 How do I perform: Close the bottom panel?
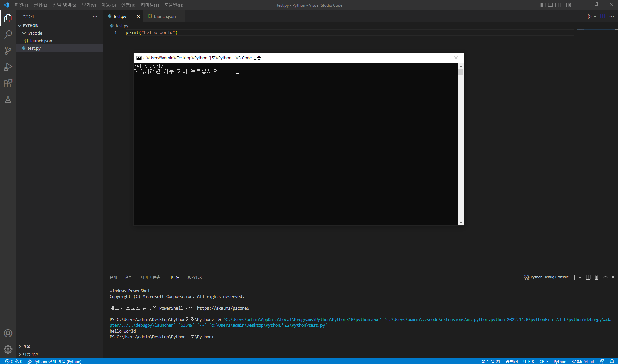(x=613, y=277)
